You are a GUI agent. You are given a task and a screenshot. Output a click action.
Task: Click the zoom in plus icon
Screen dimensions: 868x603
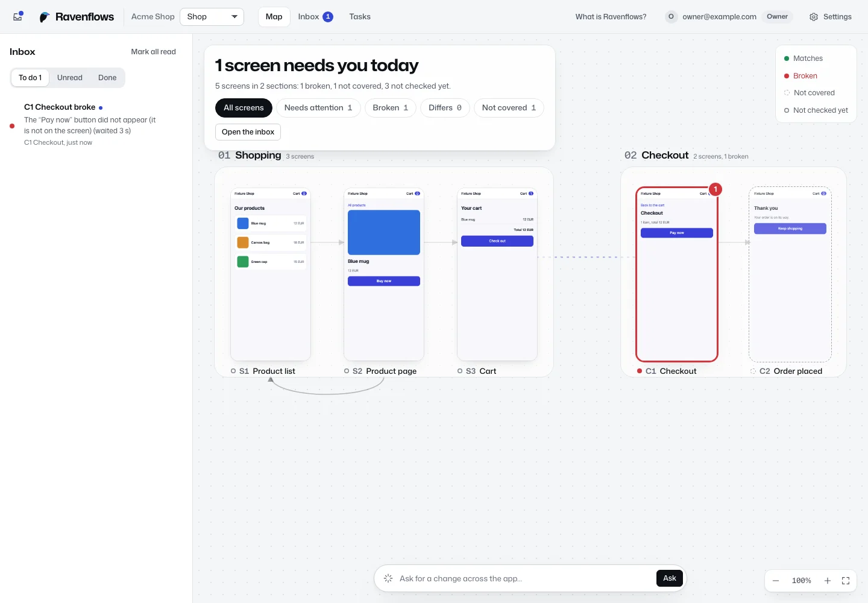coord(828,581)
